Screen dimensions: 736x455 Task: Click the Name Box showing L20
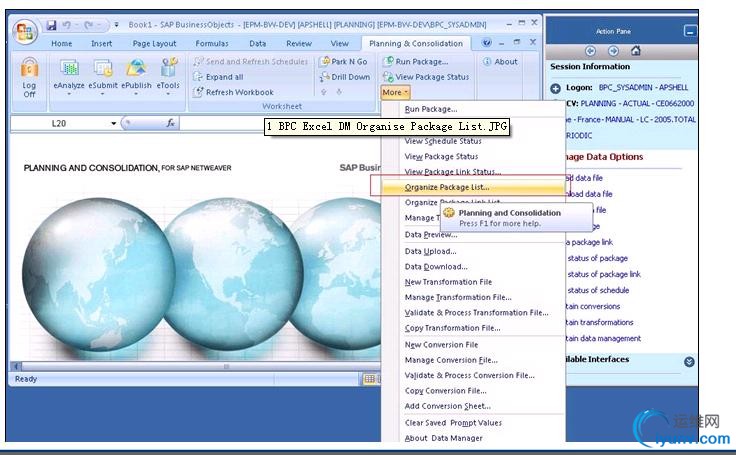(59, 123)
